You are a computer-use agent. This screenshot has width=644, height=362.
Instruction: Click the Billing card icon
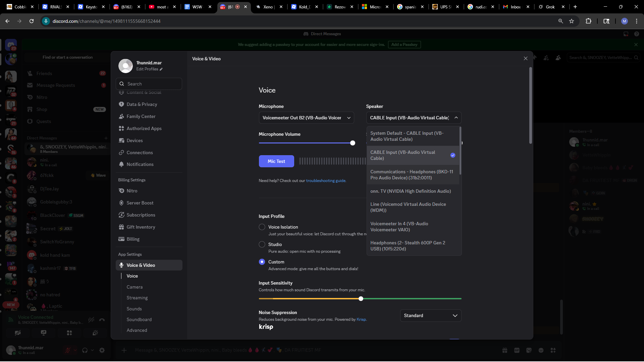tap(121, 239)
